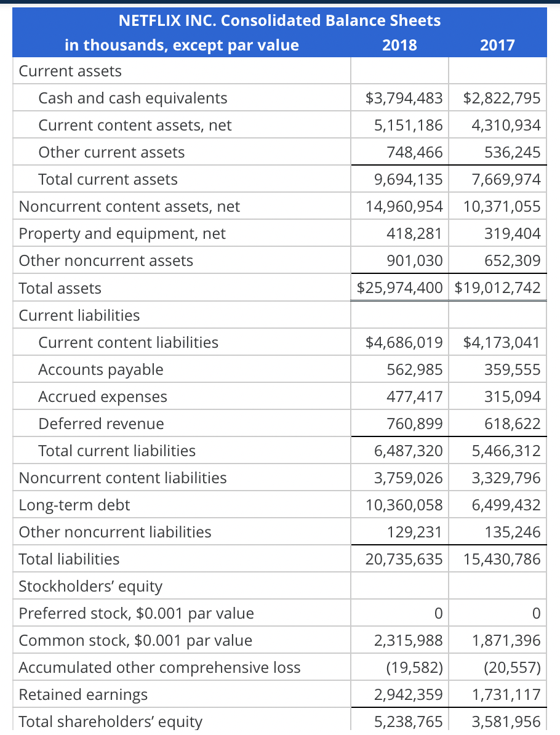Viewport: 560px width, 735px height.
Task: Click the 2017 retained earnings value 1,731,117
Action: pyautogui.click(x=506, y=694)
